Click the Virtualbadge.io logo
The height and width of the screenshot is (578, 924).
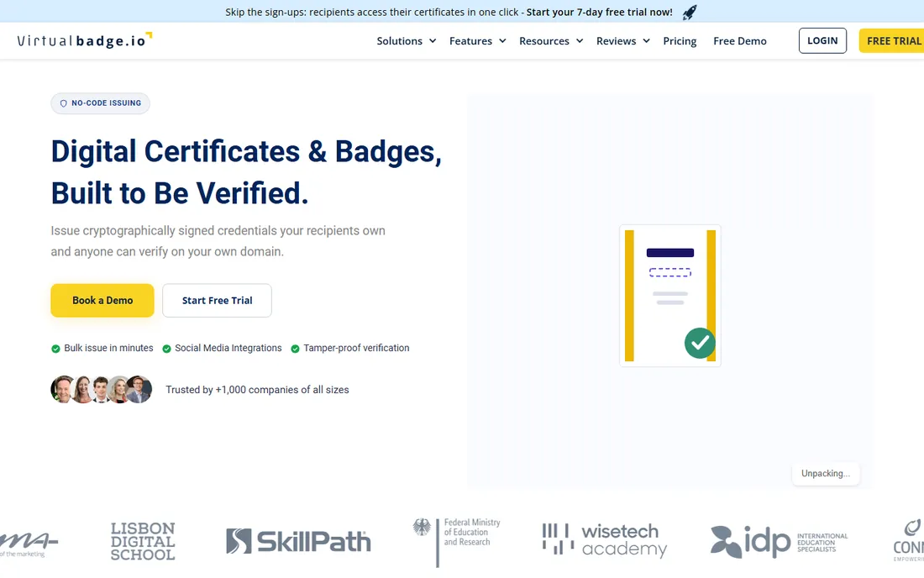[x=84, y=40]
